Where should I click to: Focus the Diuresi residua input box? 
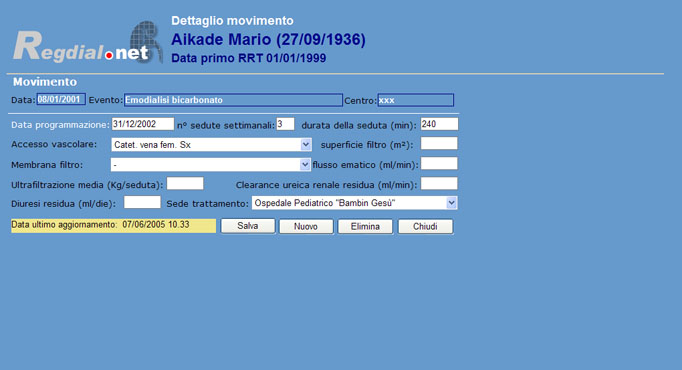tap(142, 202)
